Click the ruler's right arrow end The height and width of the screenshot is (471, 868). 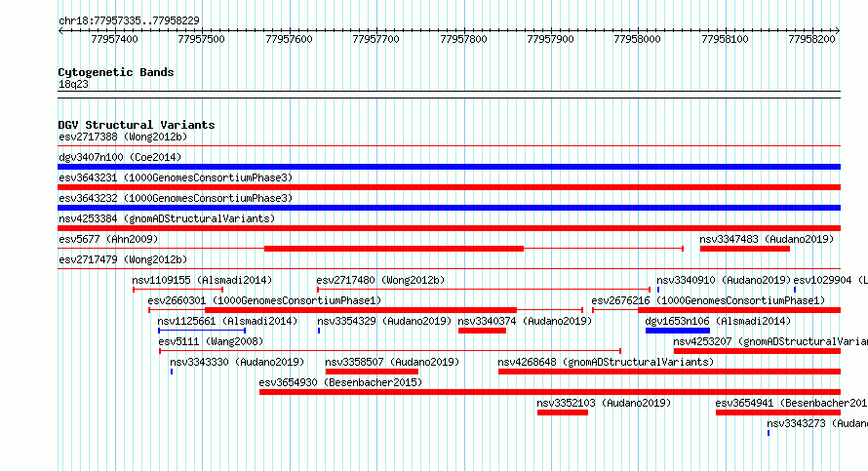[838, 30]
